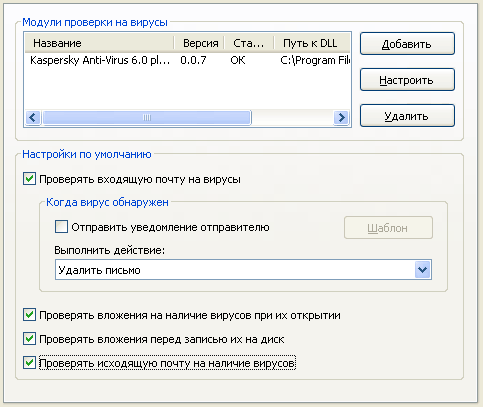This screenshot has width=483, height=407.
Task: Click the Ста... status column header
Action: (x=249, y=43)
